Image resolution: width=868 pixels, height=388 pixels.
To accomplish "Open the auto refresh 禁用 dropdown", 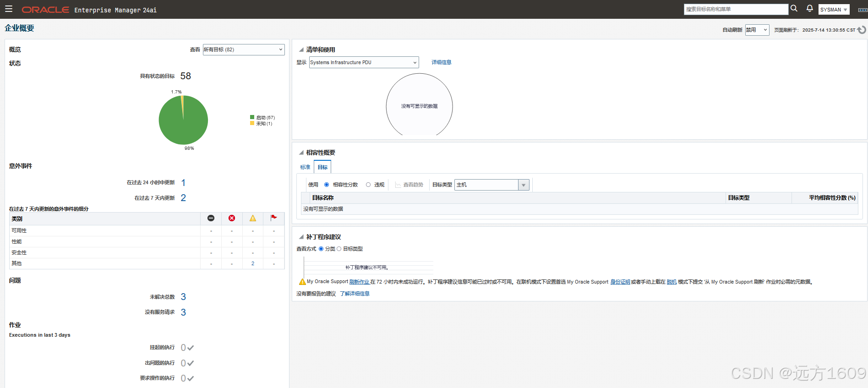I will pyautogui.click(x=757, y=30).
